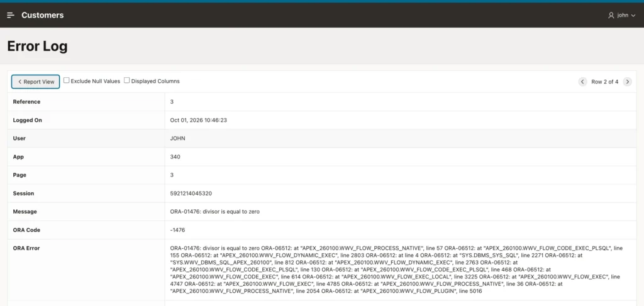Go to next row arrow
Image resolution: width=644 pixels, height=306 pixels.
[627, 82]
